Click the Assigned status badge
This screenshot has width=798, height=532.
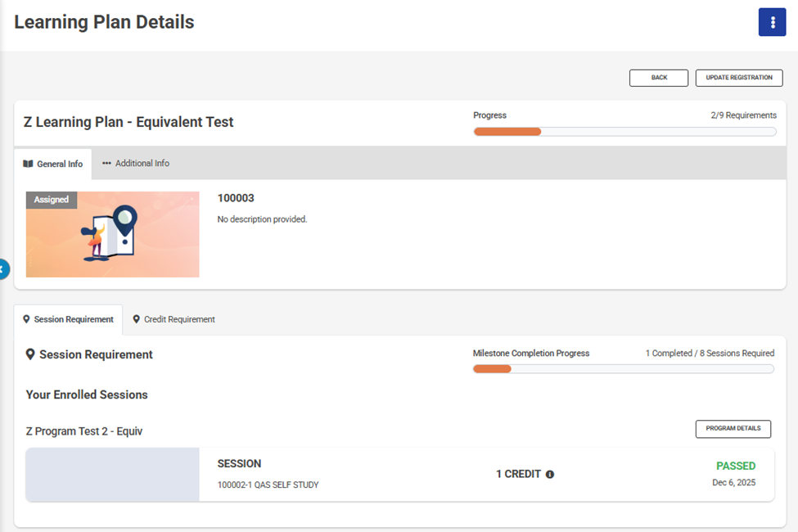(52, 200)
